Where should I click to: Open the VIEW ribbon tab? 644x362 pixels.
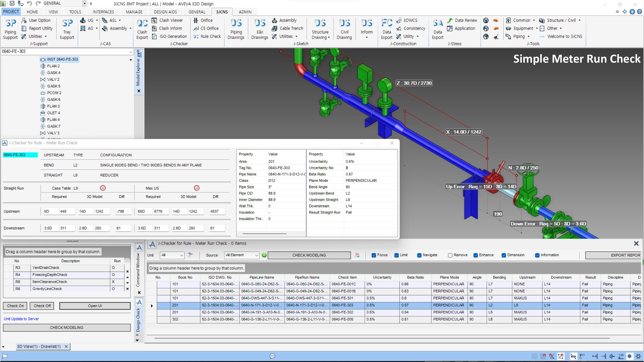click(53, 12)
